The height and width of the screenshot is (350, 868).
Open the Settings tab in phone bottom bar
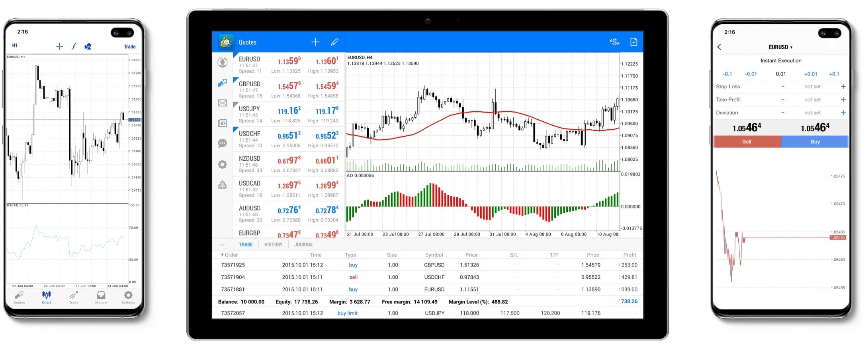[x=128, y=297]
